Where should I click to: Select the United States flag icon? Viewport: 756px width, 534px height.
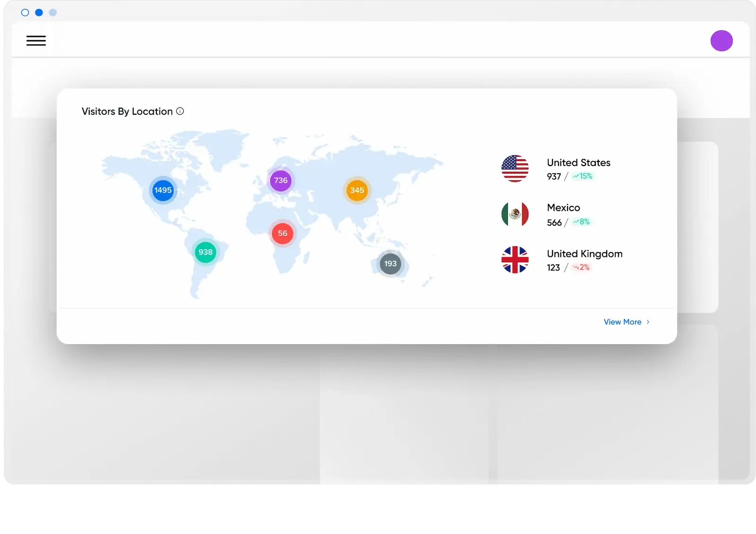515,169
